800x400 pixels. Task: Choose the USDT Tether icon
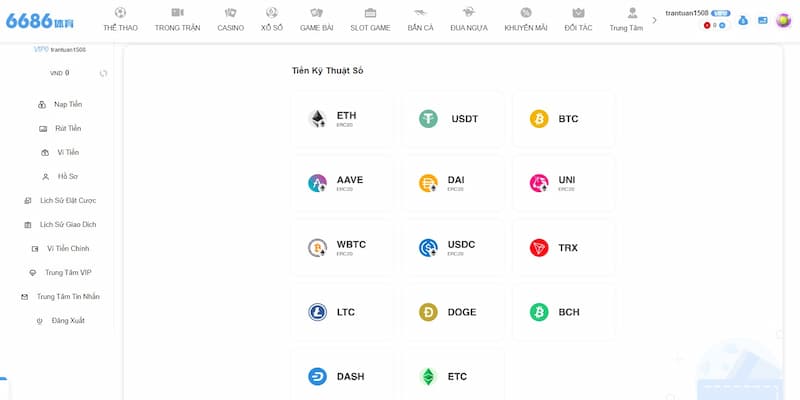tap(428, 119)
